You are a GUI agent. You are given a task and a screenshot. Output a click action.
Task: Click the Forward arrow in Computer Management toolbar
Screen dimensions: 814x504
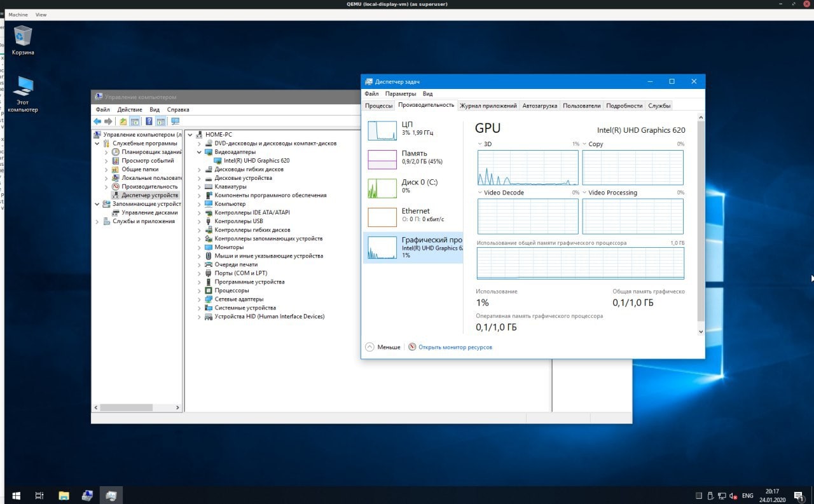click(x=108, y=121)
